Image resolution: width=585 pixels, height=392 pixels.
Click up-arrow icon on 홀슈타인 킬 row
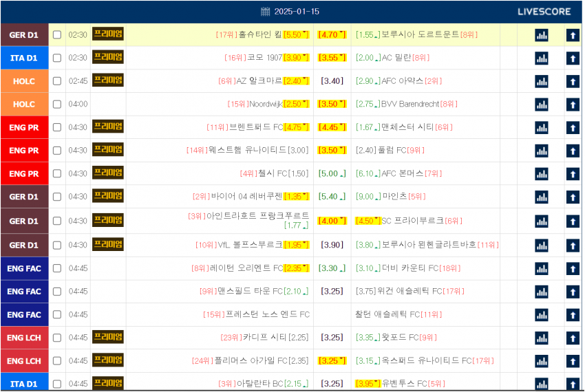[x=573, y=36]
